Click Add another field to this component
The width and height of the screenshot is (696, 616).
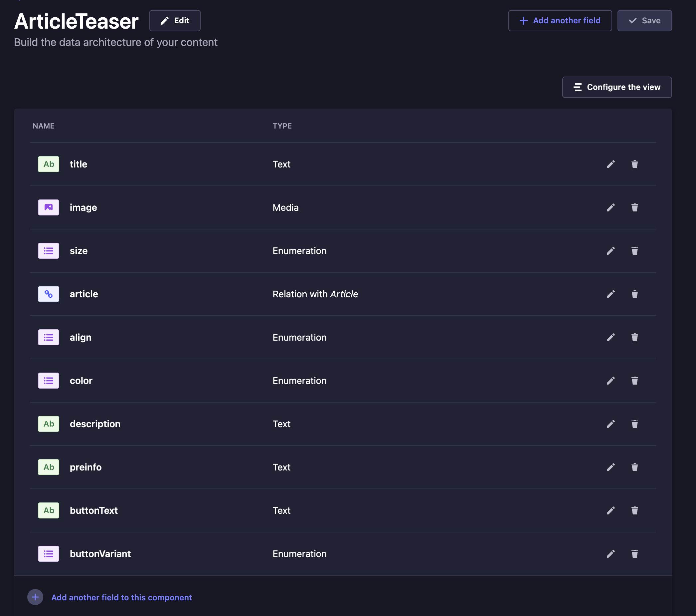121,597
